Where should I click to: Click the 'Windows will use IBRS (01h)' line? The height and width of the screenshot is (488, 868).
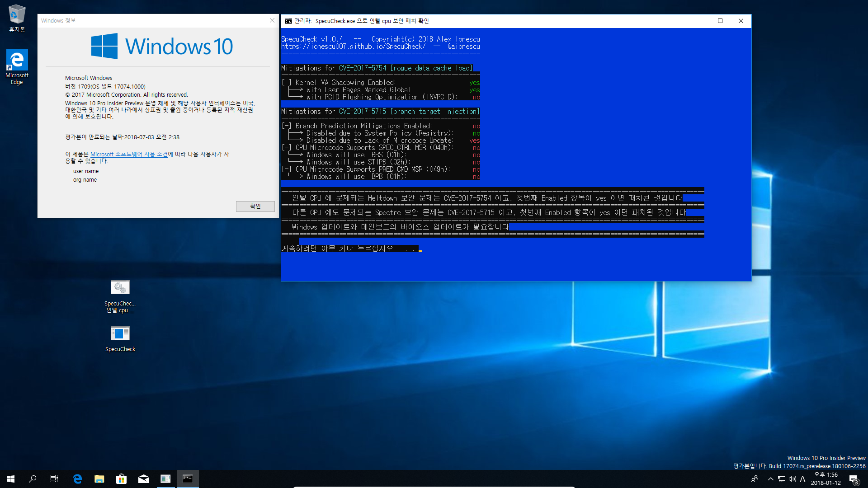(381, 155)
